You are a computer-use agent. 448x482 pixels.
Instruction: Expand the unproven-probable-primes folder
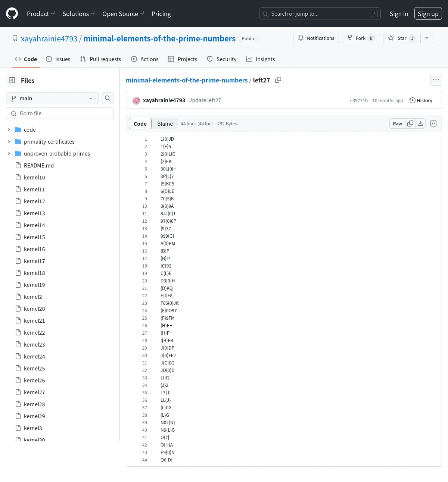pos(9,153)
